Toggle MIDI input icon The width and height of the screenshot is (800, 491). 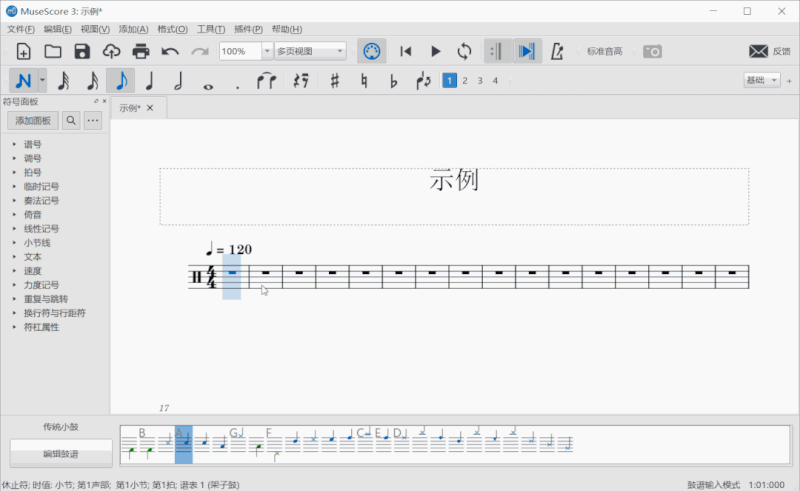[371, 52]
